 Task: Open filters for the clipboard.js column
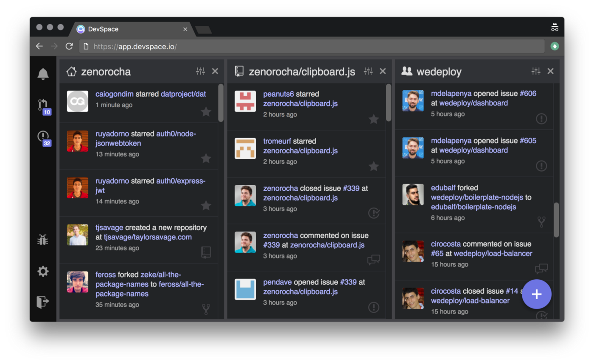[368, 71]
